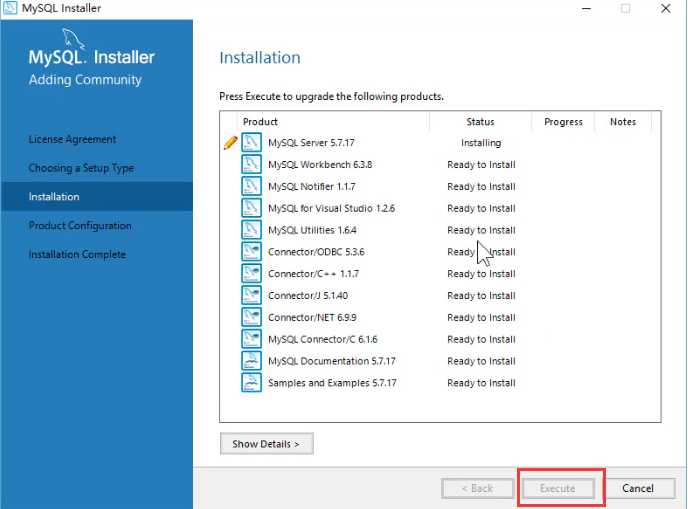Select Samples and Examples 5.7.17 text

[x=332, y=383]
